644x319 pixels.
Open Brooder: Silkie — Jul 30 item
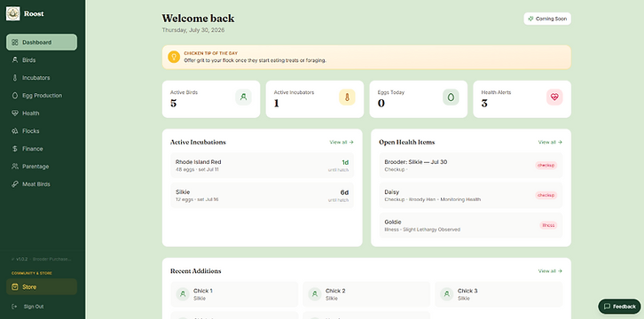(x=471, y=165)
